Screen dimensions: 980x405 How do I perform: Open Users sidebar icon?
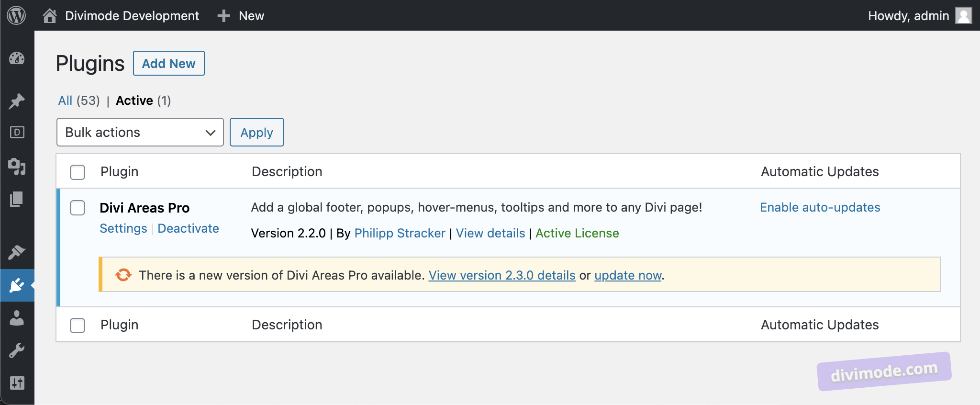point(17,318)
